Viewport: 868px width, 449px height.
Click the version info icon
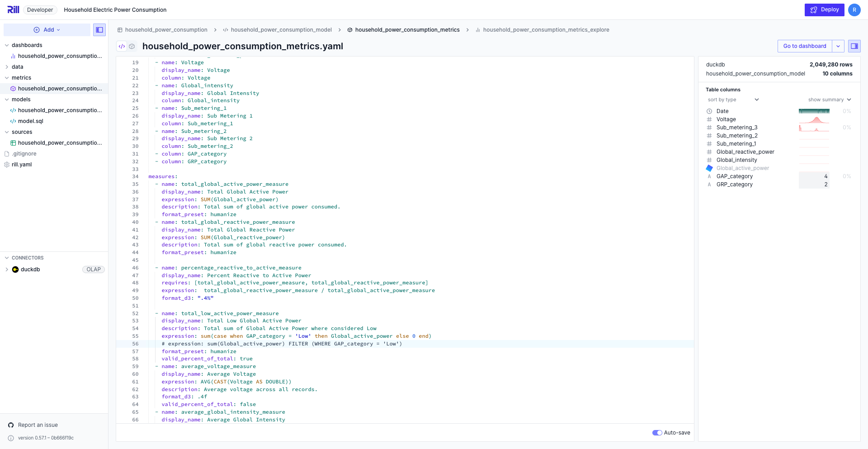(x=11, y=438)
